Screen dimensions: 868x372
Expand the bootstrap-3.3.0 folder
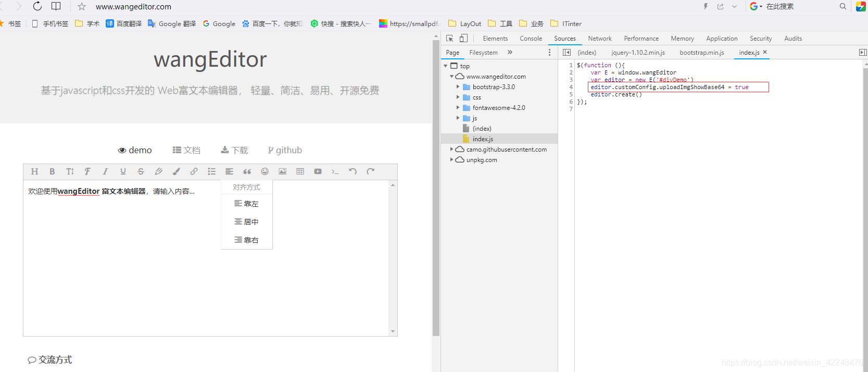(458, 87)
